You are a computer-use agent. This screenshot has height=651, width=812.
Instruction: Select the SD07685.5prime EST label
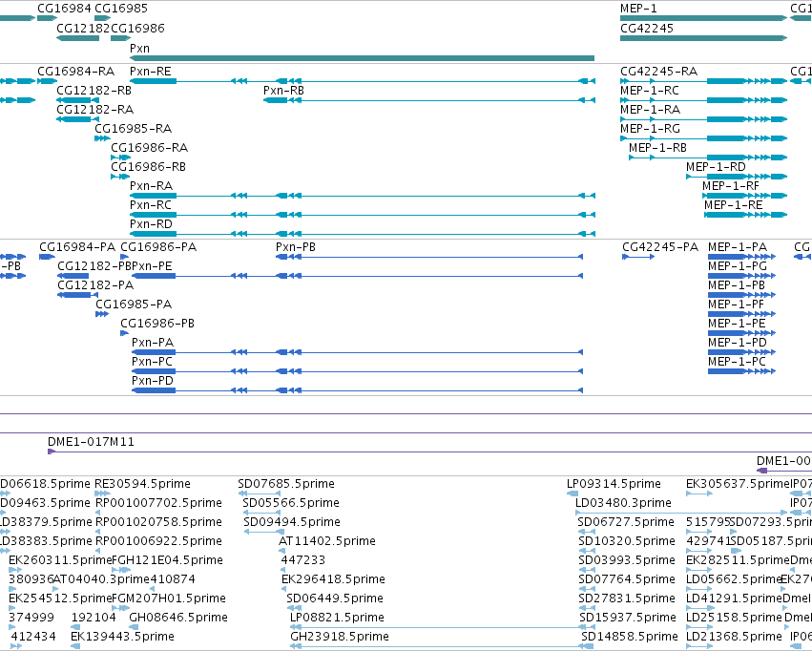pyautogui.click(x=286, y=484)
